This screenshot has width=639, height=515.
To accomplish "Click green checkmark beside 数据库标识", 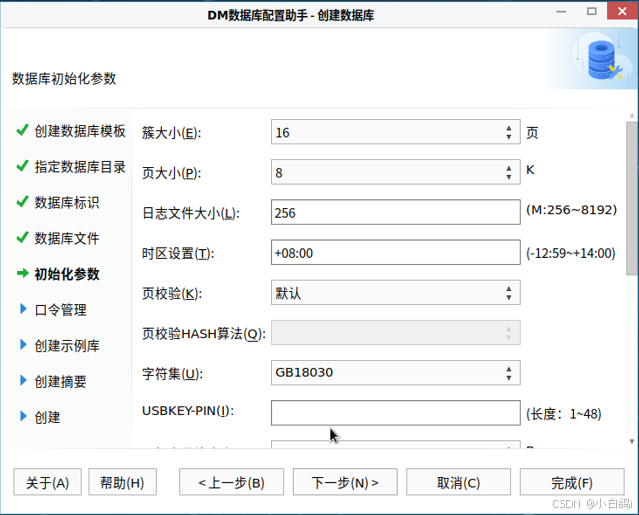I will tap(22, 201).
